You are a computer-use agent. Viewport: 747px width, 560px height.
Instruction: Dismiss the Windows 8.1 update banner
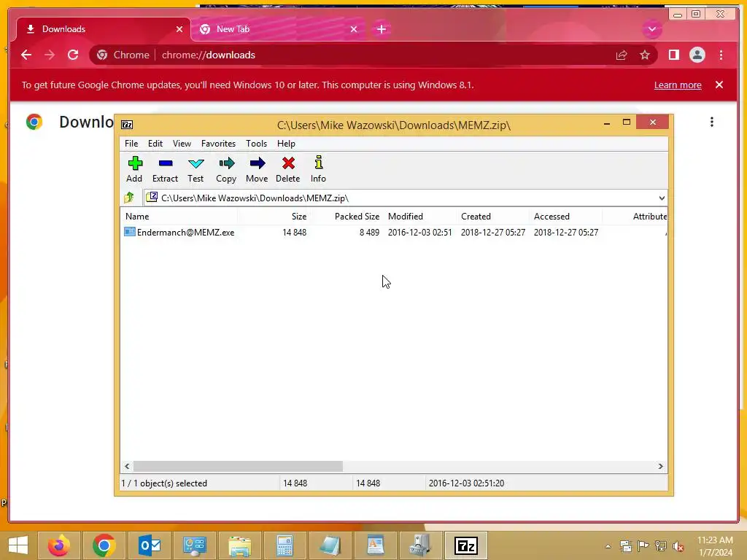pos(719,85)
